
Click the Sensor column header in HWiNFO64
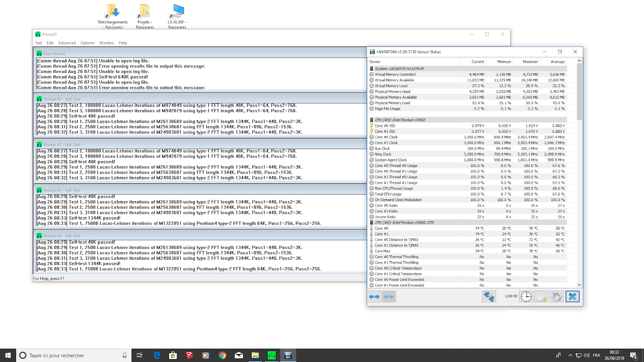click(414, 62)
